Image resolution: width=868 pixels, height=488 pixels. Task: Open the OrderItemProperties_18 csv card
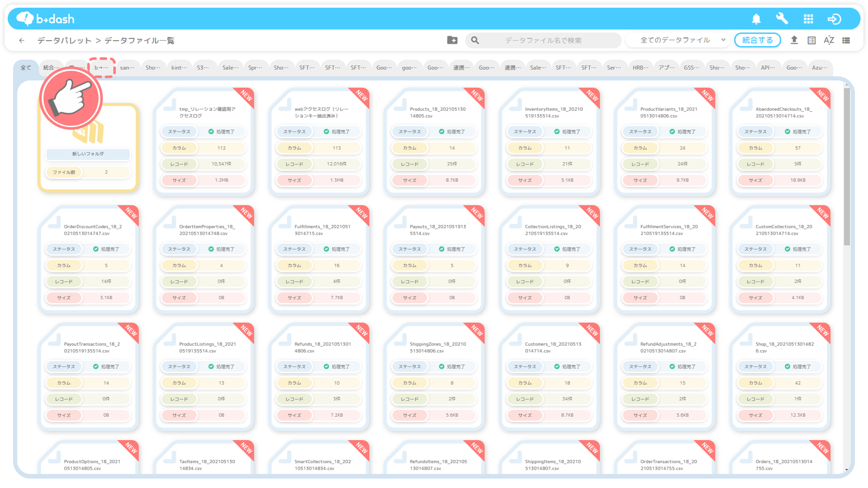point(204,260)
